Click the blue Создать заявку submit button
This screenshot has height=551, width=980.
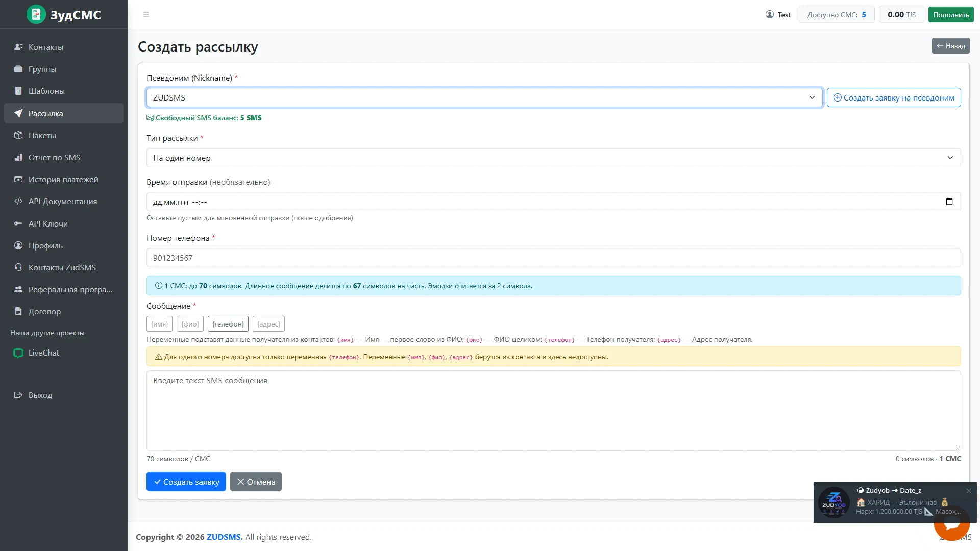[186, 482]
